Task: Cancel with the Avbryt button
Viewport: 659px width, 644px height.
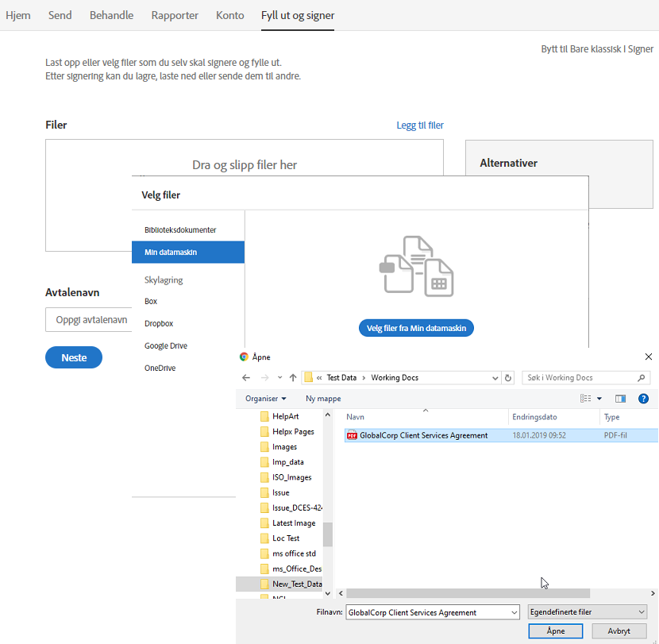Action: point(619,631)
